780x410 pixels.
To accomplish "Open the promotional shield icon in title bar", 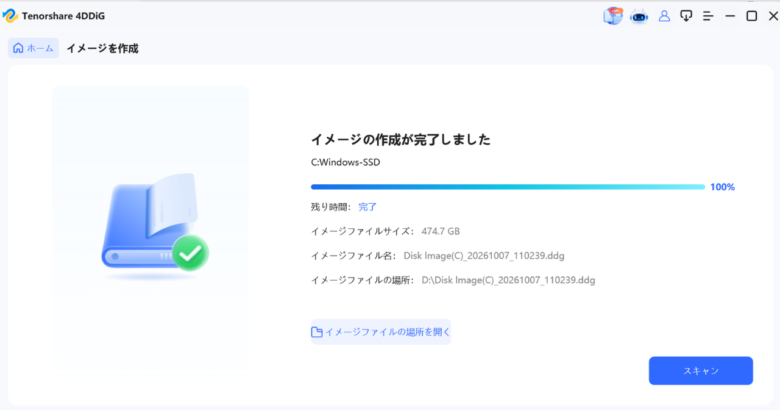I will click(x=613, y=16).
